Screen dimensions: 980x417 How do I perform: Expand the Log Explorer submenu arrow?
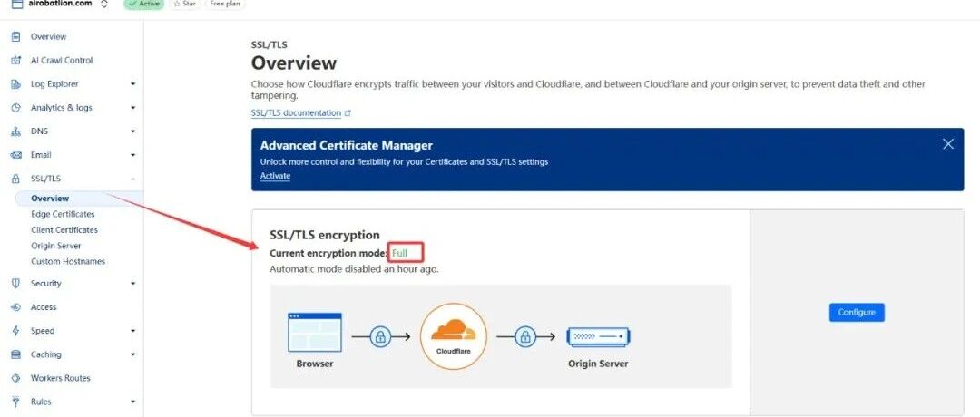coord(132,84)
